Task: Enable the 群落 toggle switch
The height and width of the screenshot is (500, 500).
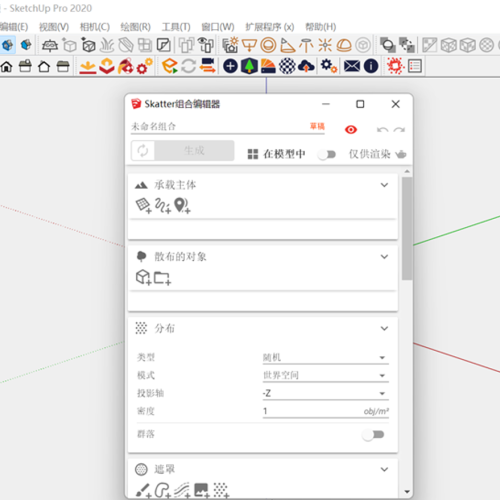Action: (x=373, y=435)
